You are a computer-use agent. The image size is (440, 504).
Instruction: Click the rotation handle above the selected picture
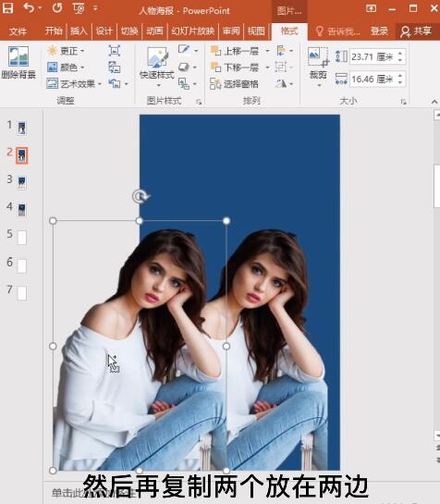pyautogui.click(x=141, y=196)
